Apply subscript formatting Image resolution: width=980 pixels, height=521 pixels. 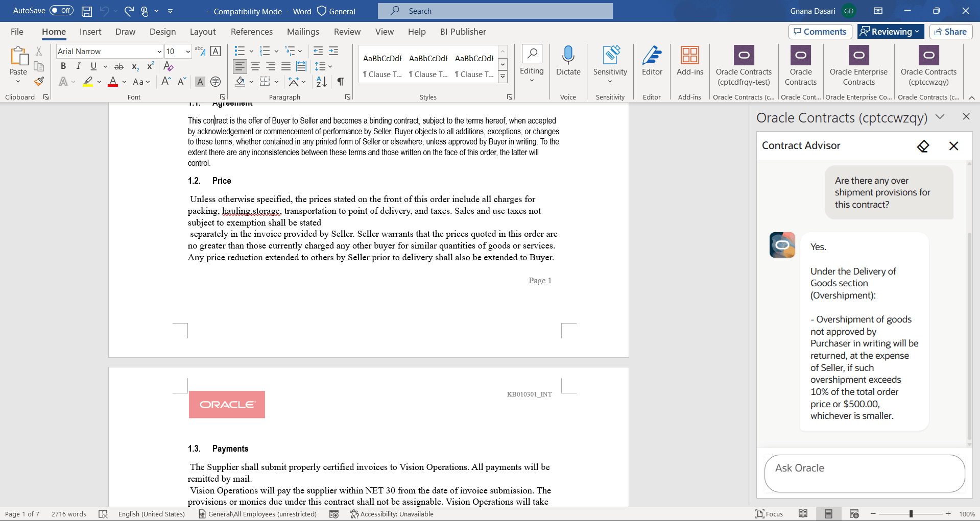135,66
